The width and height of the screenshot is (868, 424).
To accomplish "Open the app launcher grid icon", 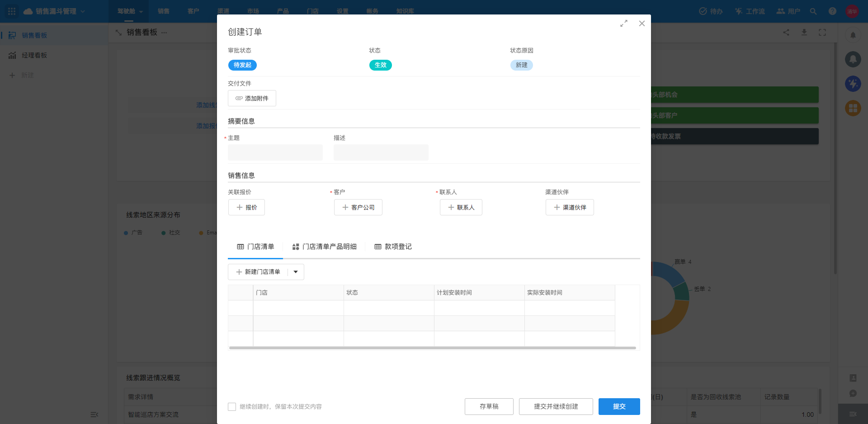I will click(12, 11).
